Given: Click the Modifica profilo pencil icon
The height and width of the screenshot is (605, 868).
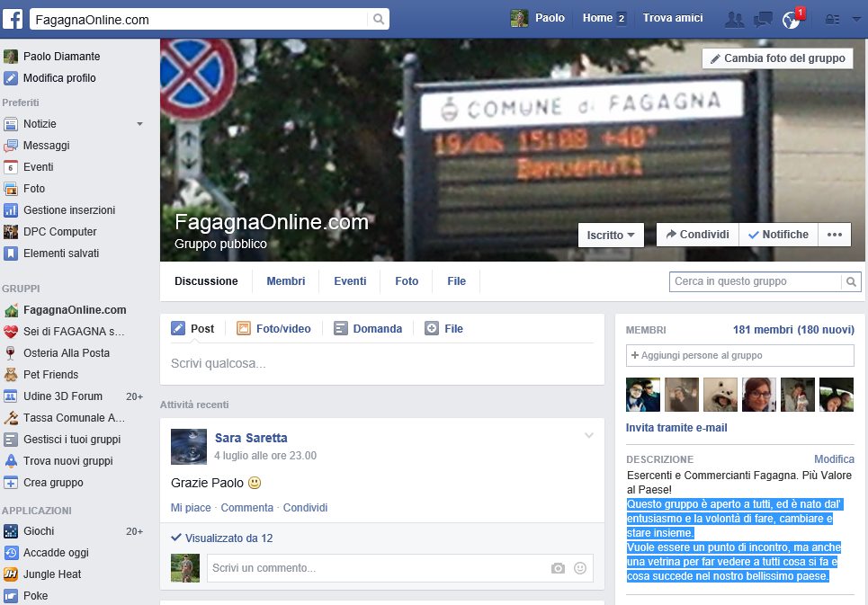Looking at the screenshot, I should [11, 78].
